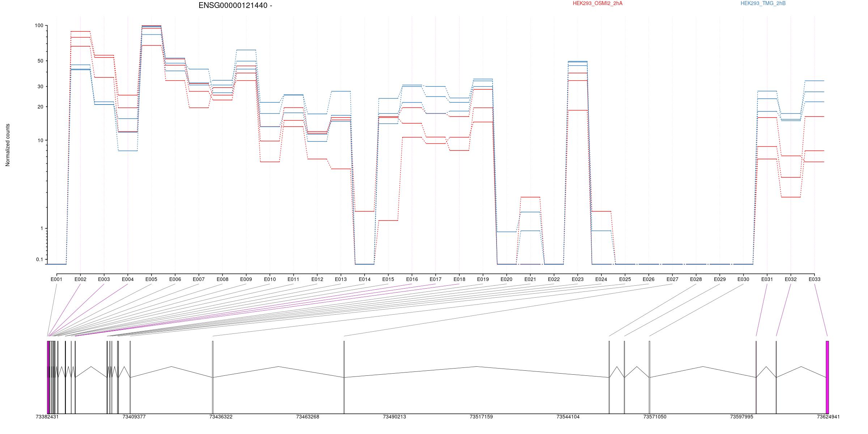Click y-axis tick label 0.1
The width and height of the screenshot is (868, 434).
tap(39, 259)
